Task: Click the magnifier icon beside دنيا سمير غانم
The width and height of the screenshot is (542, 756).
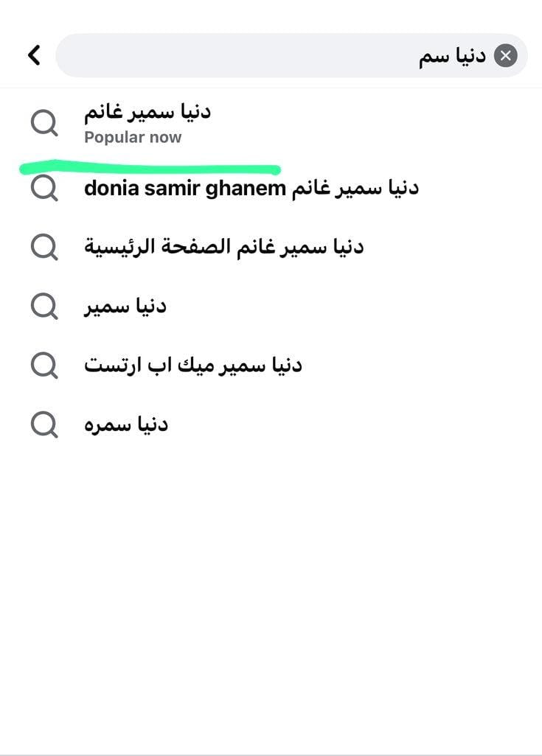Action: coord(44,123)
